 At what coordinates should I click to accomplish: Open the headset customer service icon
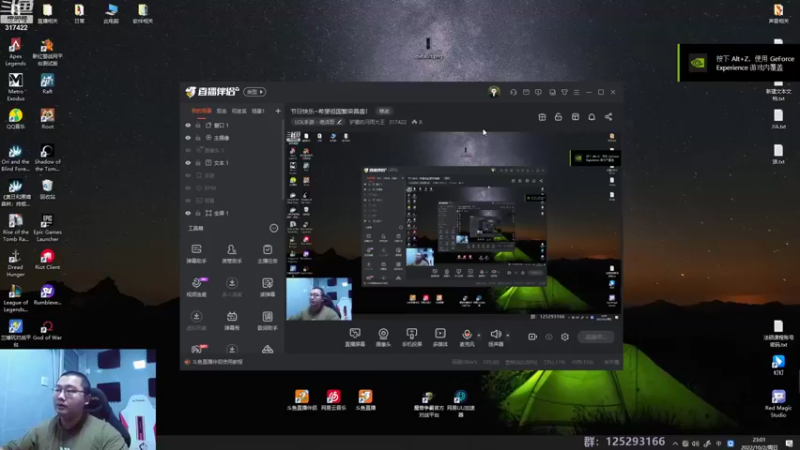click(513, 92)
